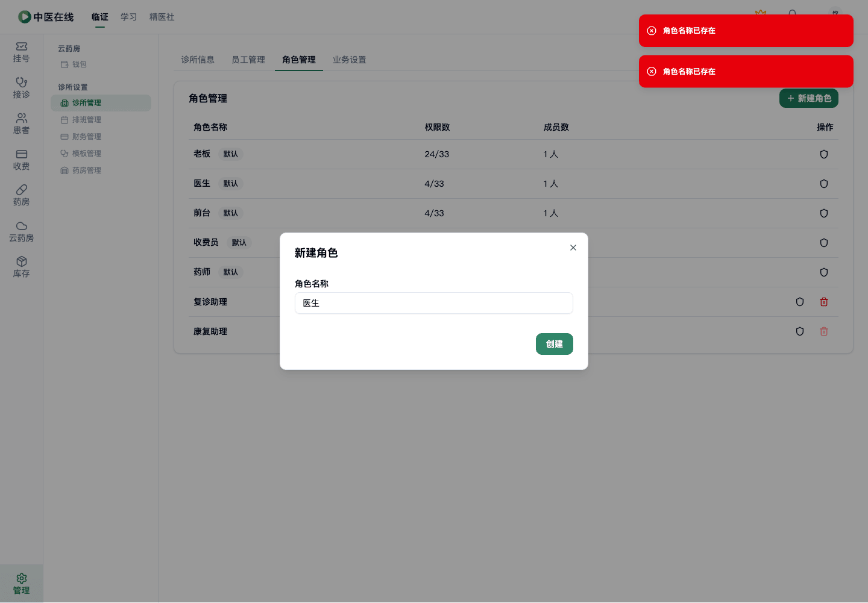The height and width of the screenshot is (603, 868).
Task: Open permissions shield for 药师 role
Action: coord(823,272)
